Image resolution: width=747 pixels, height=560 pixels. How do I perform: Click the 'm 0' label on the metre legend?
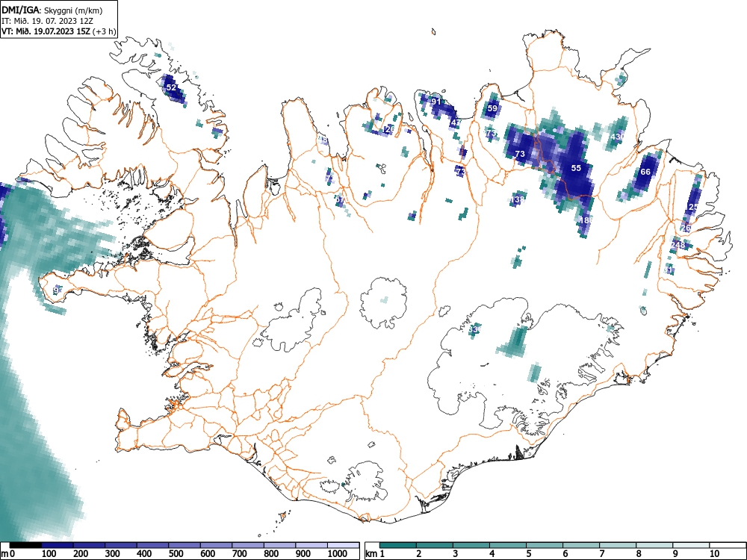click(x=8, y=554)
